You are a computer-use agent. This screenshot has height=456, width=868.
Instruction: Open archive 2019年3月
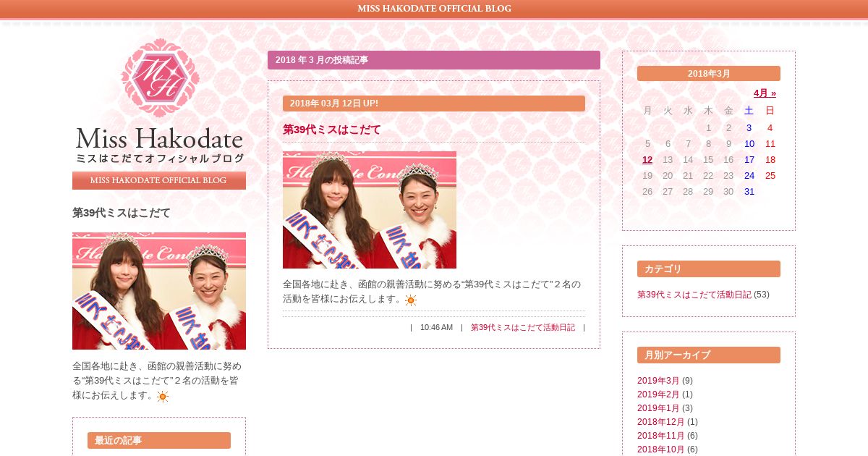[x=658, y=381]
